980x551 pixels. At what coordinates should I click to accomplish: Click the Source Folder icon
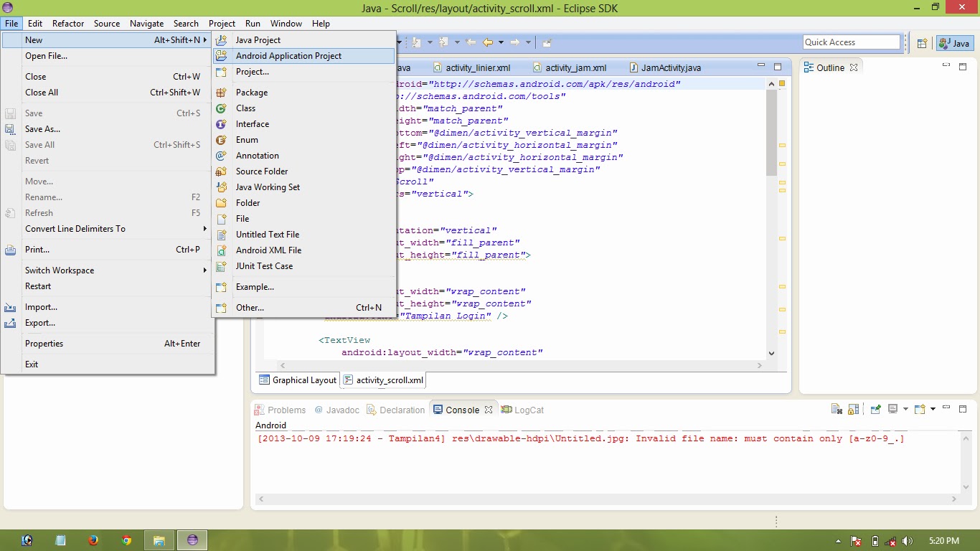click(x=222, y=171)
